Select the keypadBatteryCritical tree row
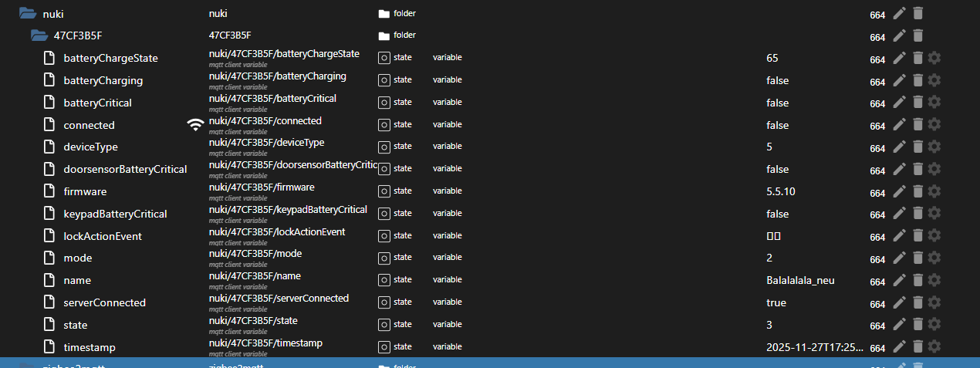Viewport: 980px width, 368px height. 490,214
